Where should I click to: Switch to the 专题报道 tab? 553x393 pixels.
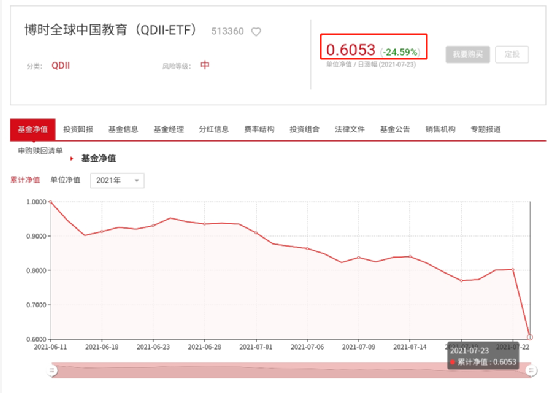click(486, 129)
